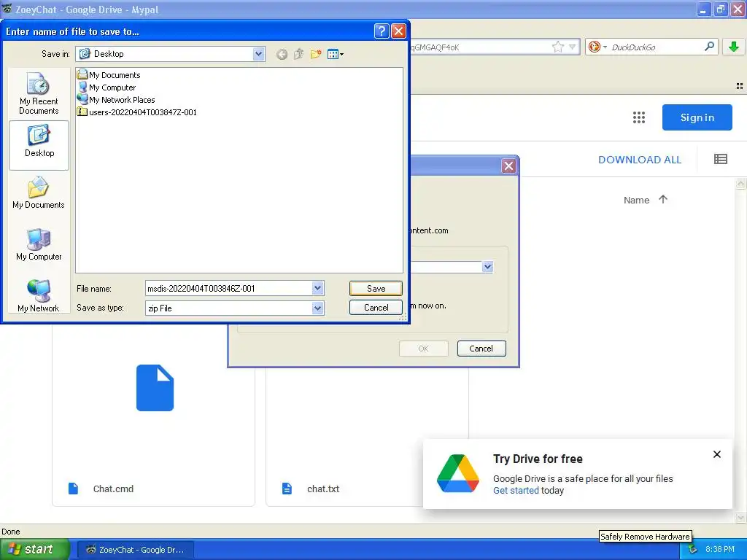Open the Windows start menu

pyautogui.click(x=34, y=549)
